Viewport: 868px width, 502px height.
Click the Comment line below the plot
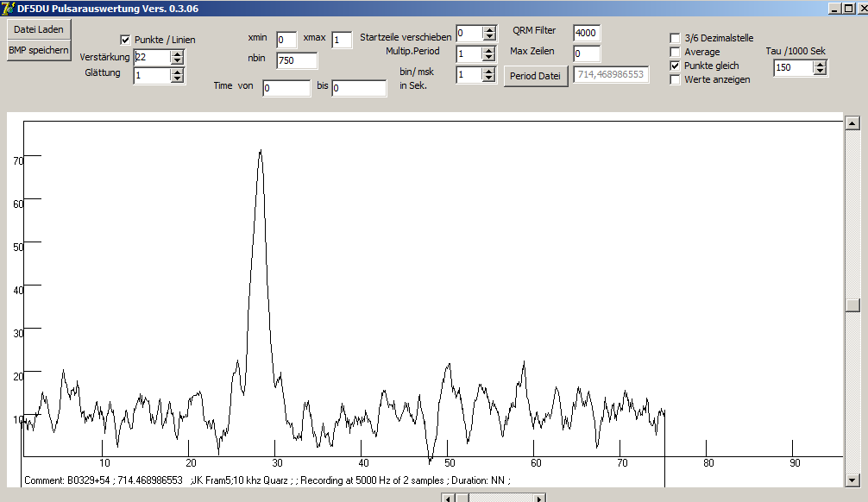[x=267, y=480]
